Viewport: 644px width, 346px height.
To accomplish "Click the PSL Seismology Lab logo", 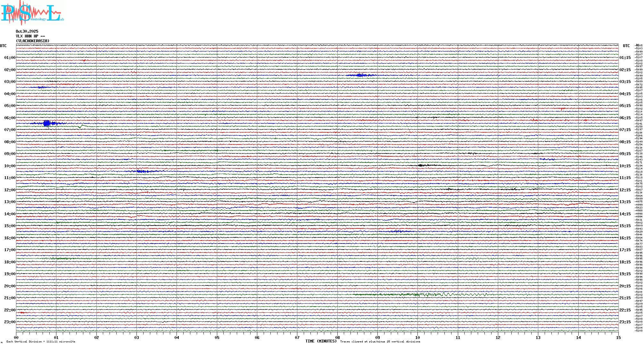I will coord(32,13).
